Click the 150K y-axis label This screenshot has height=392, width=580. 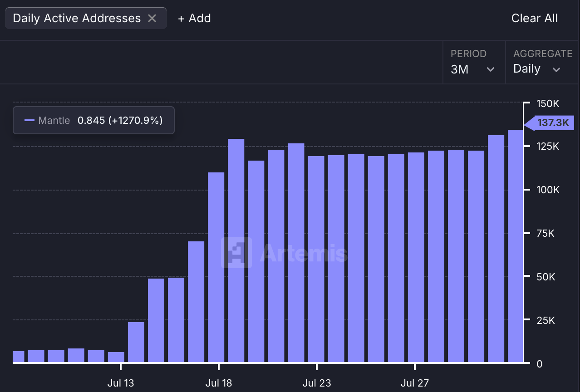[x=548, y=104]
